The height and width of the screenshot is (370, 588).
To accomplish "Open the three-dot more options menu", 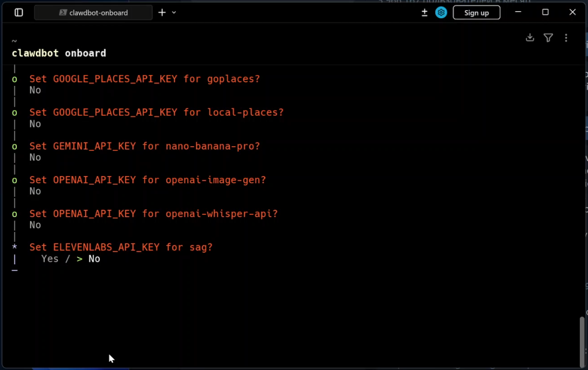I will tap(566, 38).
